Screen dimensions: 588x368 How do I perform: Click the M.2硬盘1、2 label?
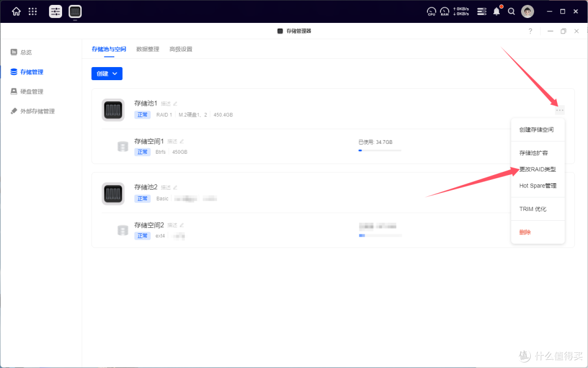tap(193, 114)
